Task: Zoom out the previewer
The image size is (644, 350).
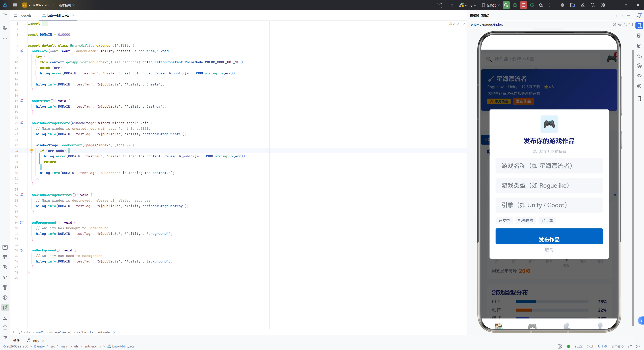Action: click(x=614, y=24)
